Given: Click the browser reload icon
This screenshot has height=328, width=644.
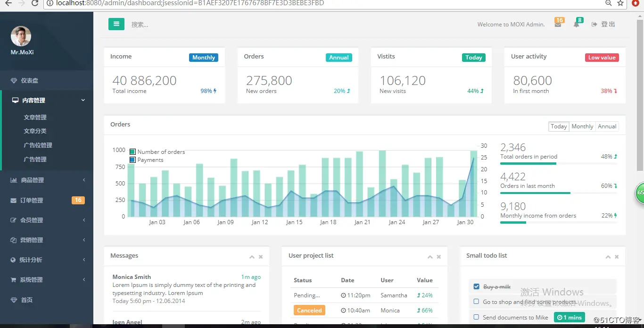Looking at the screenshot, I should point(35,3).
